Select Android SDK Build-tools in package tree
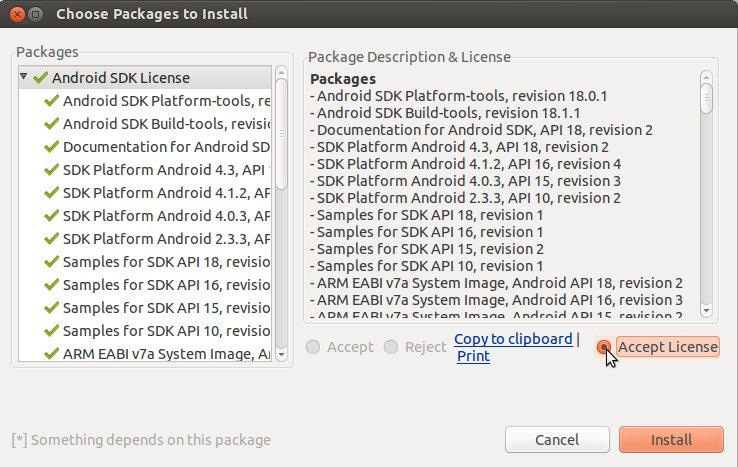The image size is (738, 467). point(145,124)
